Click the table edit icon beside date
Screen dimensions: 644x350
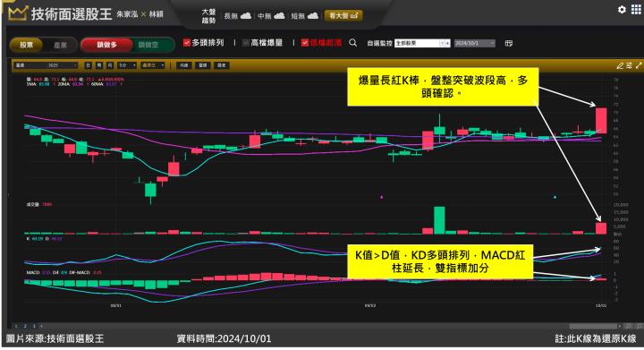[x=508, y=43]
